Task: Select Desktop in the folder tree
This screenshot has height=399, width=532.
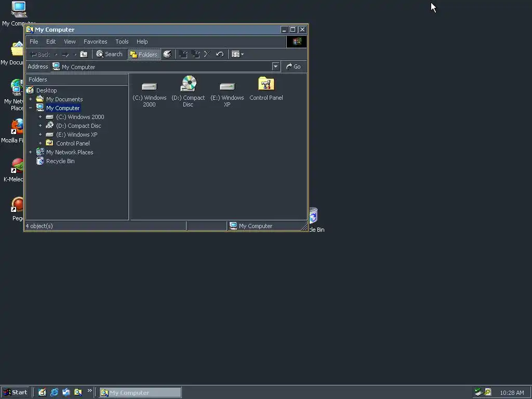Action: click(46, 90)
